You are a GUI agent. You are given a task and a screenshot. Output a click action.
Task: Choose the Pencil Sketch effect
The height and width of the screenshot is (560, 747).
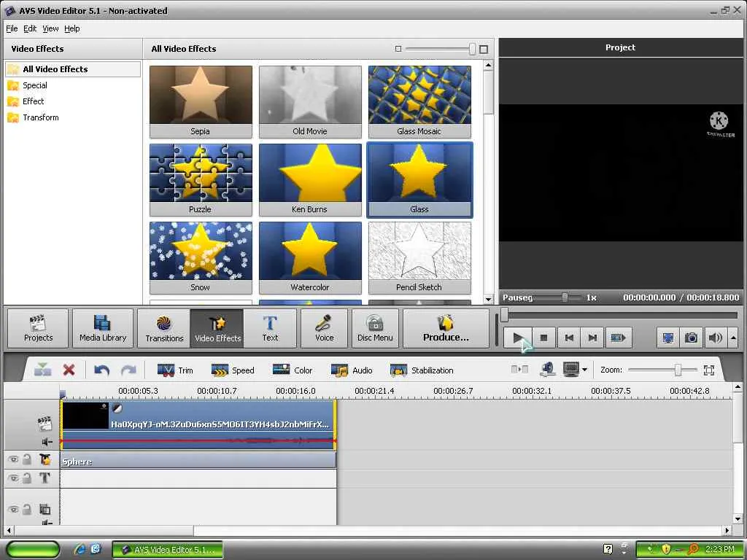(x=419, y=257)
